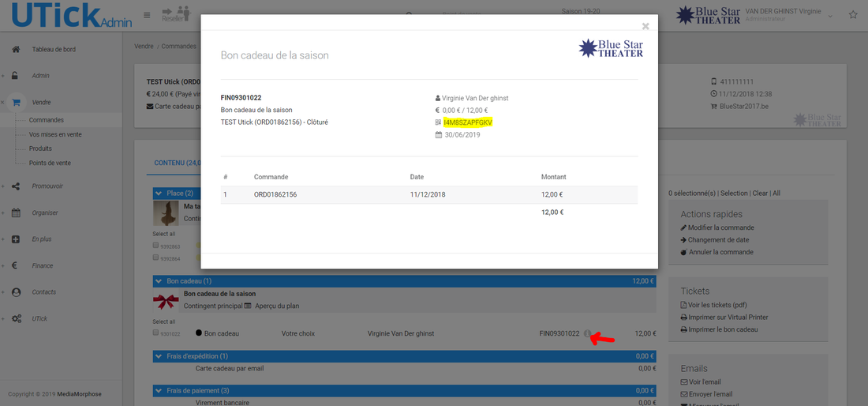Tick the checkbox for place 9392863
This screenshot has width=868, height=406.
(x=155, y=246)
